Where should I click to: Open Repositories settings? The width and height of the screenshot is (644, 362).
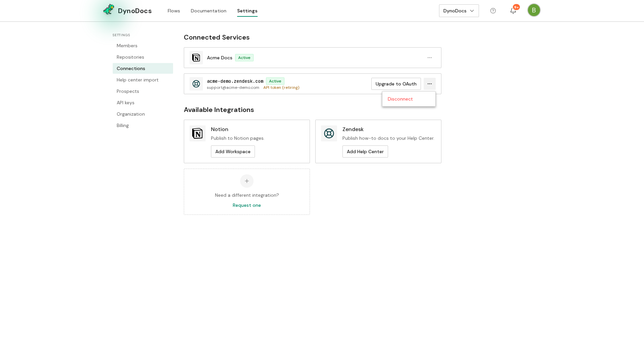click(x=143, y=57)
